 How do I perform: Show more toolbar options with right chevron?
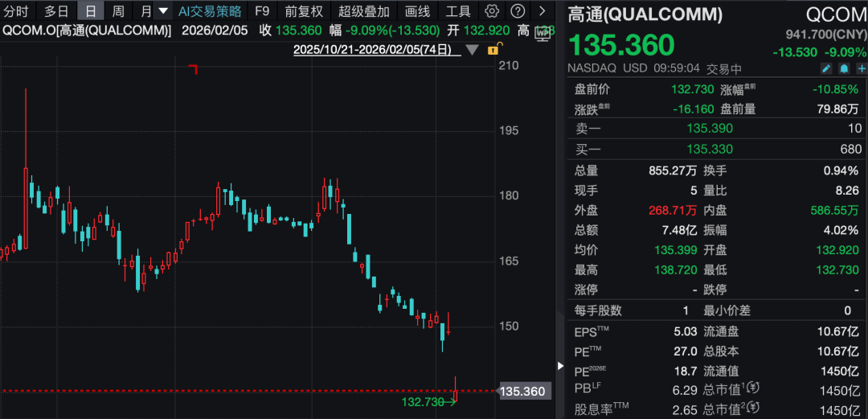click(542, 10)
